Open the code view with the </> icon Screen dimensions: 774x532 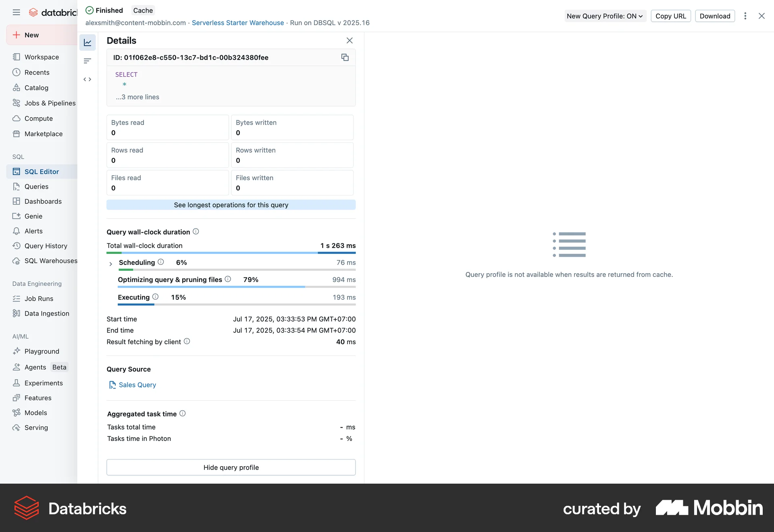coord(87,79)
